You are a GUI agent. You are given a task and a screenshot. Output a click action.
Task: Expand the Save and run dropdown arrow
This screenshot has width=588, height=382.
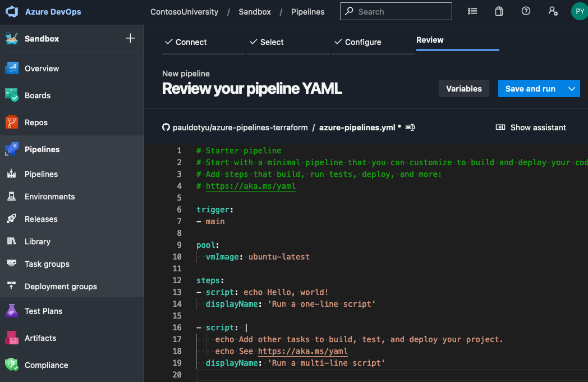(572, 89)
